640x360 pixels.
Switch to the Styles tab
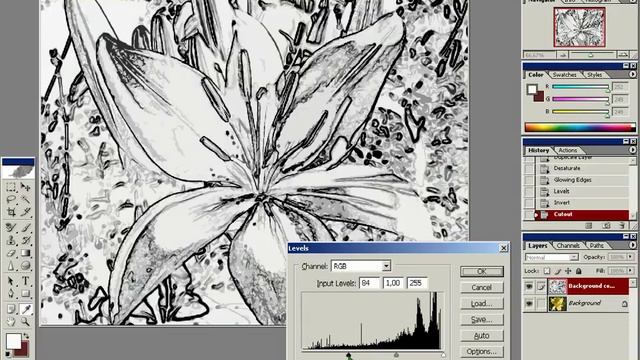tap(594, 75)
